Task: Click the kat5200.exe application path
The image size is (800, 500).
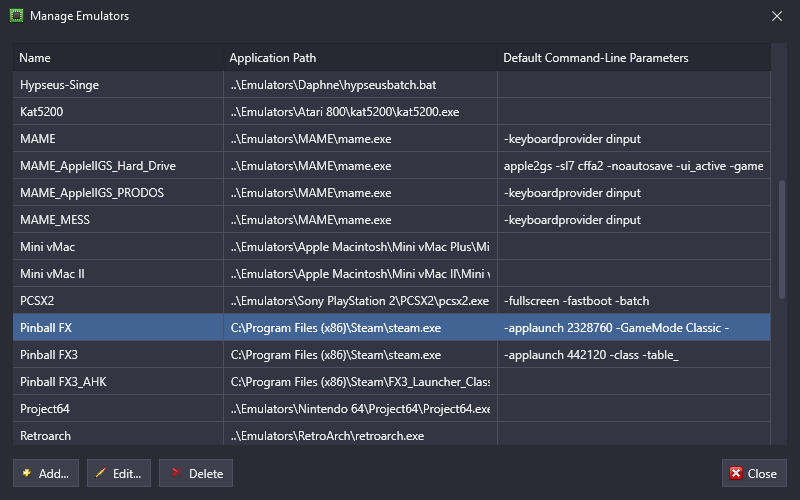Action: coord(345,112)
